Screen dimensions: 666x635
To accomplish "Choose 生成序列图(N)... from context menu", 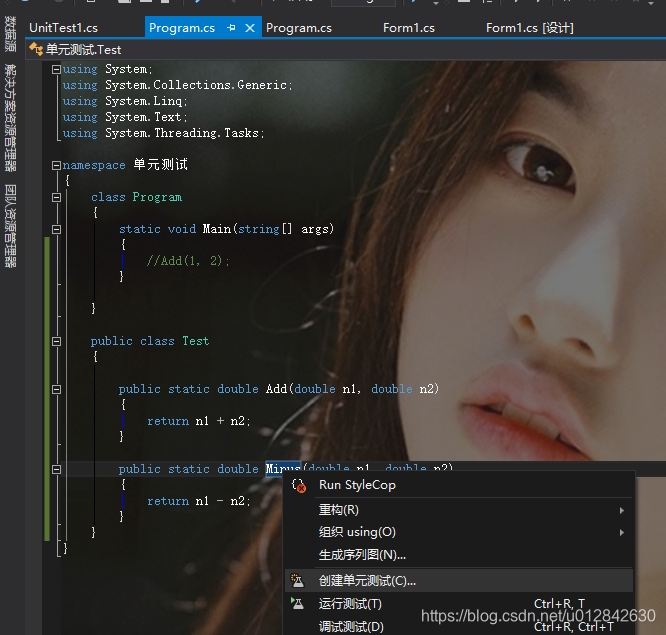I will point(459,555).
